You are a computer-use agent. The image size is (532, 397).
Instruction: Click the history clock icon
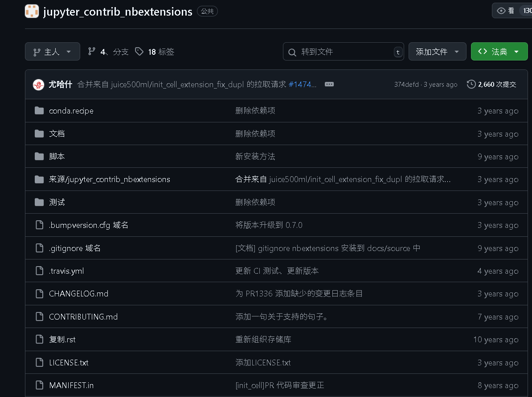[x=471, y=84]
